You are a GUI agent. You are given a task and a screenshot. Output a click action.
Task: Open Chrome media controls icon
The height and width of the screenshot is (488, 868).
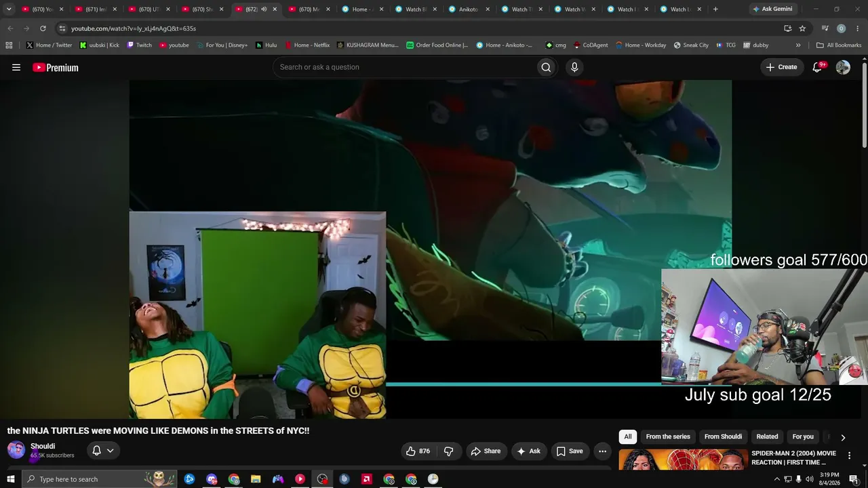tap(825, 28)
